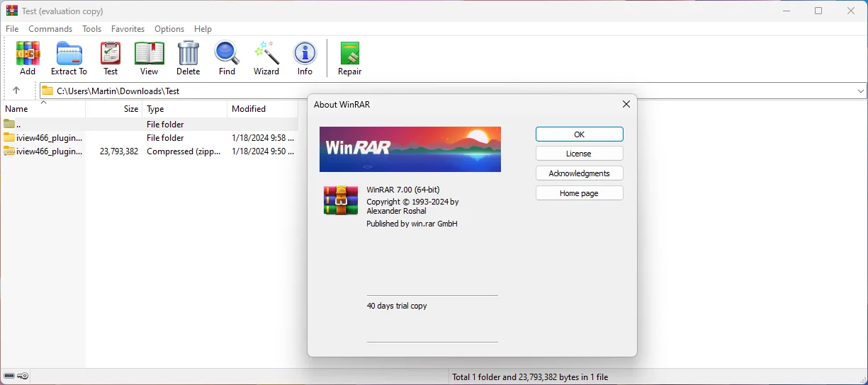Open the Extract To tool
This screenshot has width=868, height=385.
click(69, 58)
